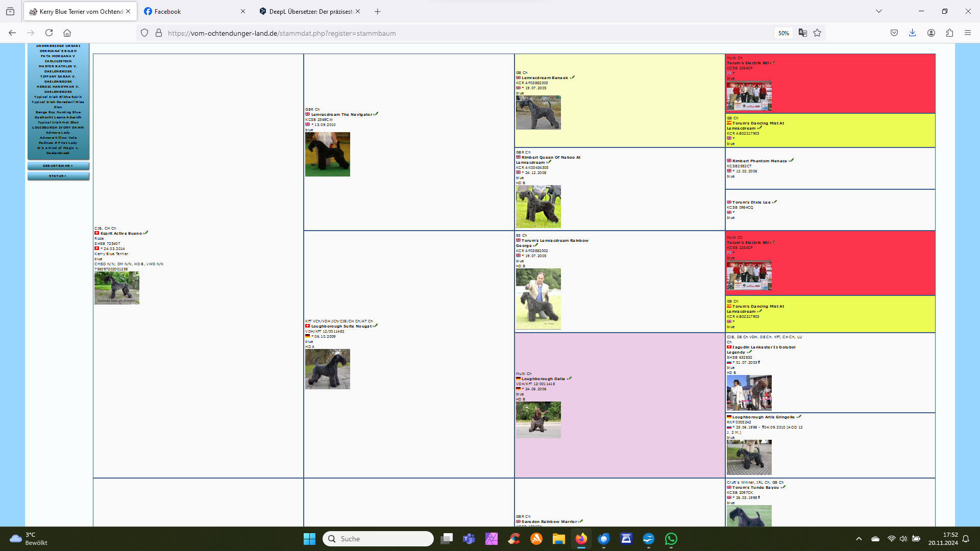Click the Windows taskbar Suche field
The width and height of the screenshot is (980, 551).
378,539
